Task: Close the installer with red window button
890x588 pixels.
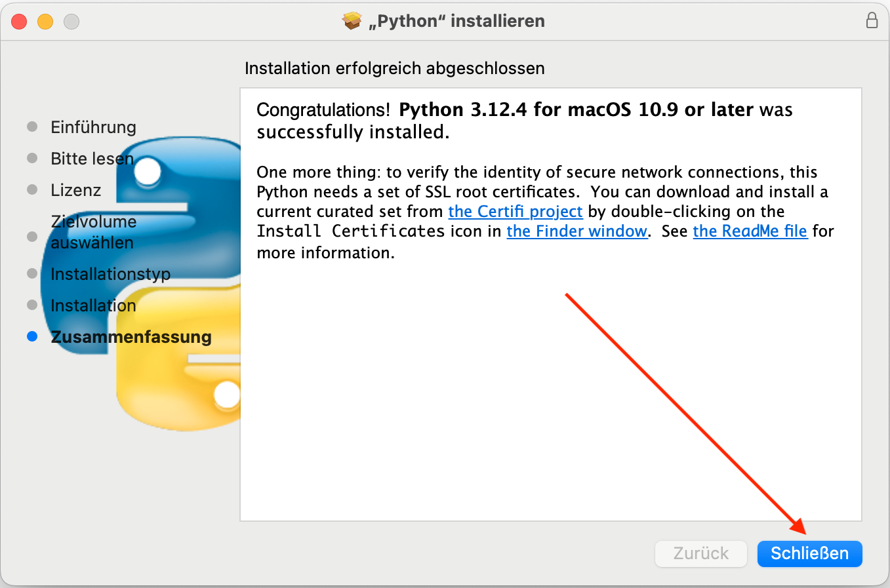Action: [x=19, y=22]
